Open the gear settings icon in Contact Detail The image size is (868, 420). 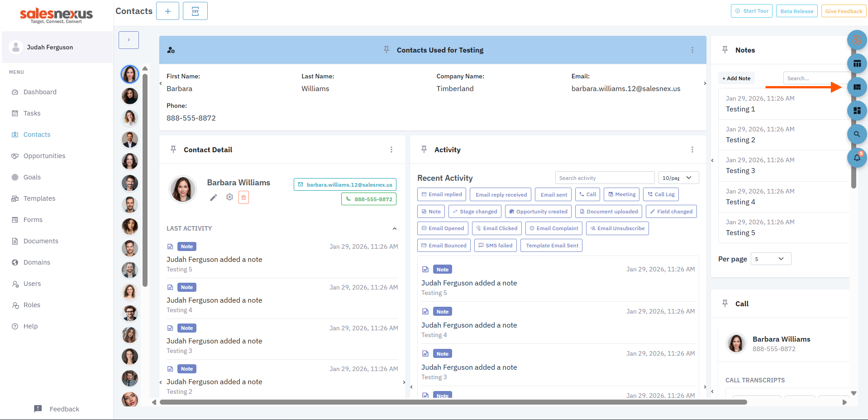pos(229,197)
